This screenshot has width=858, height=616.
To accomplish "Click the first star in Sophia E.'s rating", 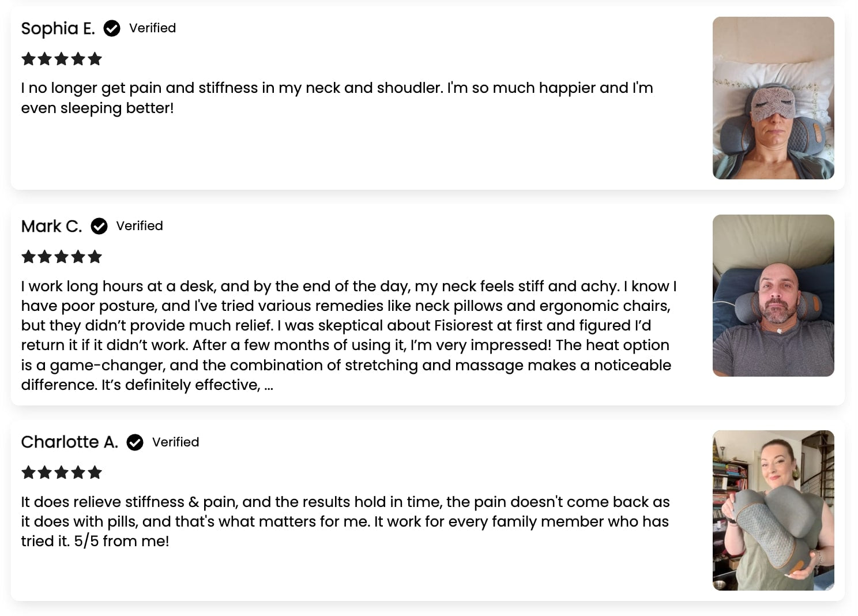I will tap(28, 59).
